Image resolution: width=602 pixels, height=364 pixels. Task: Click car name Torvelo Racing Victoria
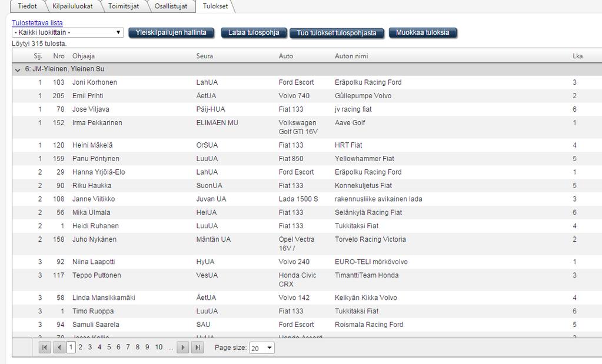(x=370, y=239)
